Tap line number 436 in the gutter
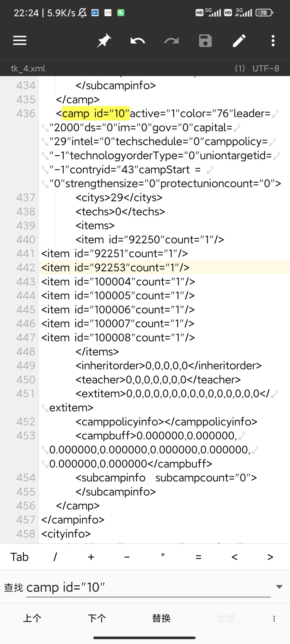The width and height of the screenshot is (290, 644). [26, 114]
